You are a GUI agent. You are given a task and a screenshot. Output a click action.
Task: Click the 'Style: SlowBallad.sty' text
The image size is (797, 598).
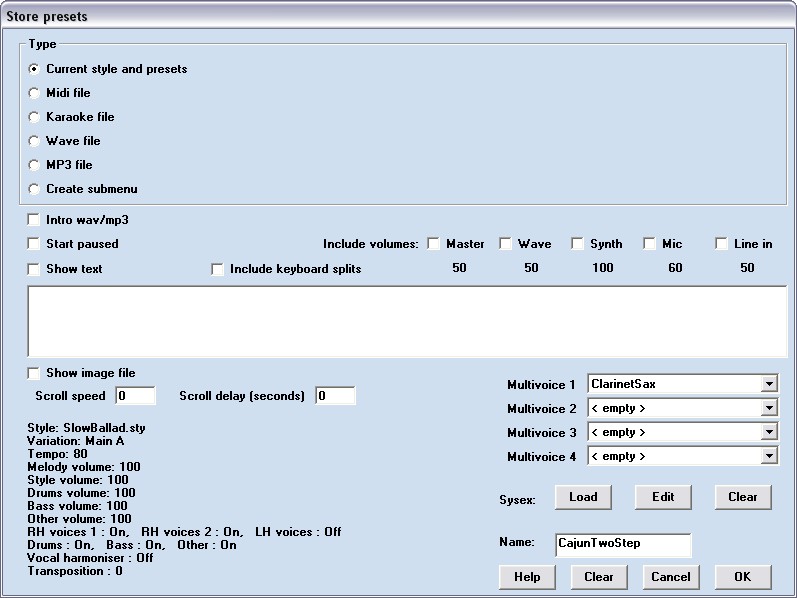[x=86, y=428]
